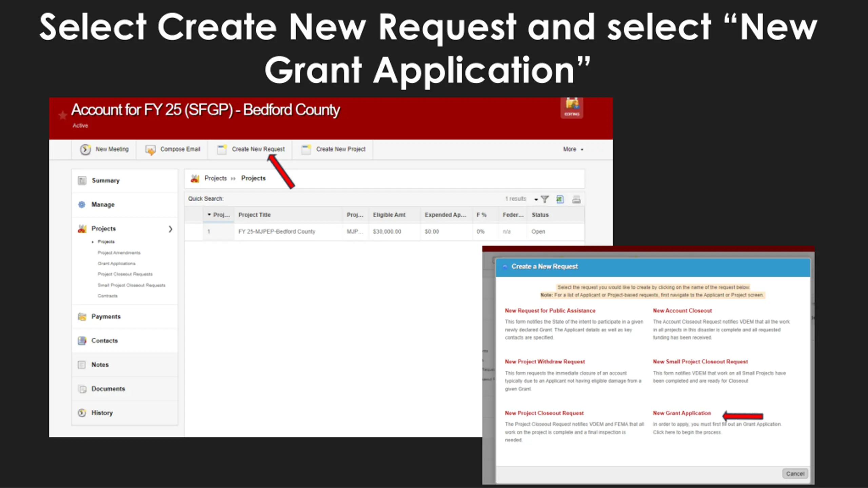Click the collapse icon in dialog title

pyautogui.click(x=505, y=267)
